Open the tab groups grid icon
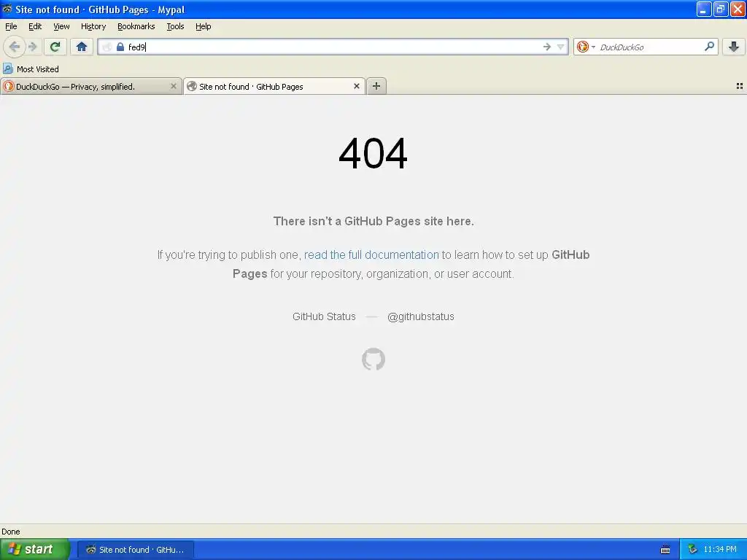 tap(740, 86)
